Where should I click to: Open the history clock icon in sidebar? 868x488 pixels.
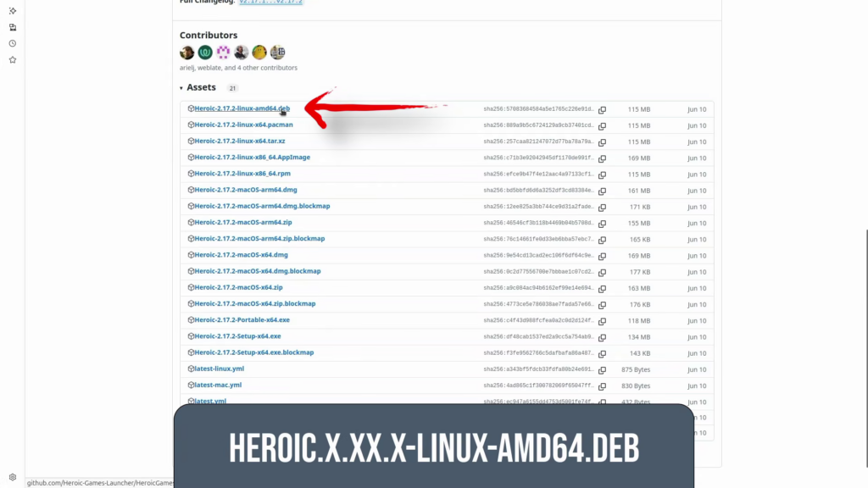tap(13, 43)
